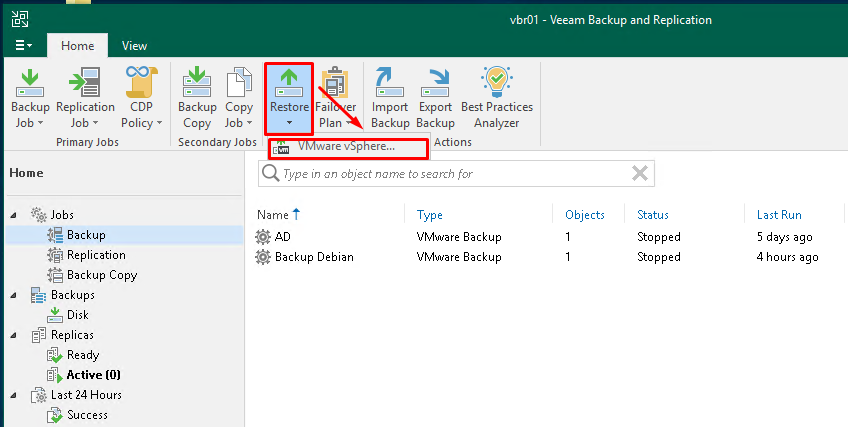
Task: Switch to the View ribbon tab
Action: click(134, 45)
